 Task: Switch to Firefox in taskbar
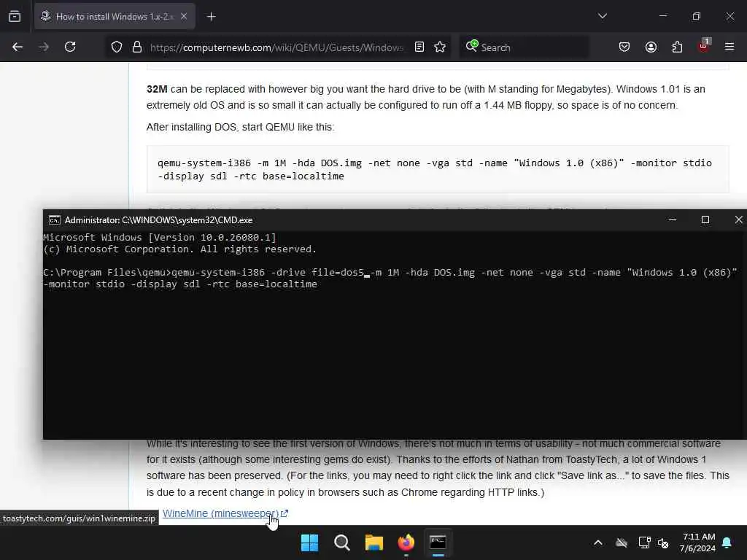[x=406, y=542]
